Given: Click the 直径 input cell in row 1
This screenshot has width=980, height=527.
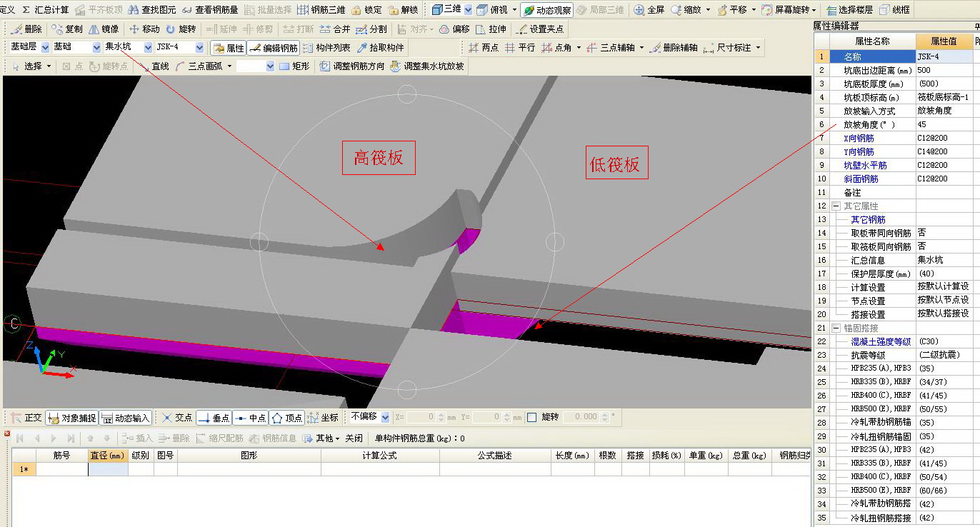Looking at the screenshot, I should (108, 469).
